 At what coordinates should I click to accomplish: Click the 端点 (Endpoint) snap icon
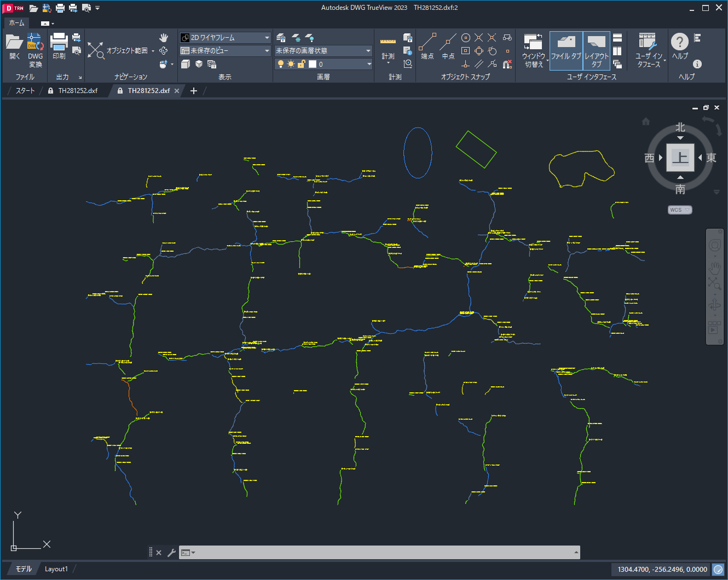tap(427, 42)
